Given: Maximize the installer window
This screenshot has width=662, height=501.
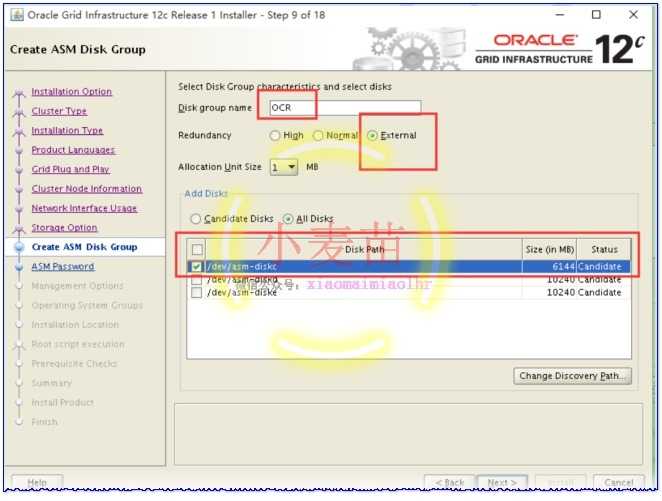Looking at the screenshot, I should (596, 15).
